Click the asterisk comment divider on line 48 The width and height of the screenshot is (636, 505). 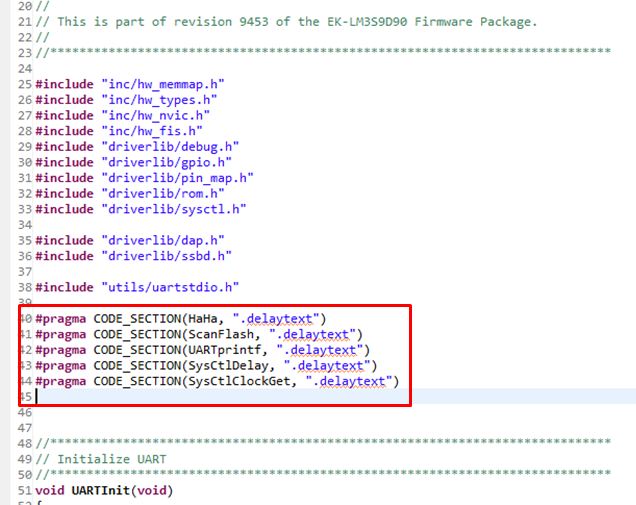[x=323, y=443]
